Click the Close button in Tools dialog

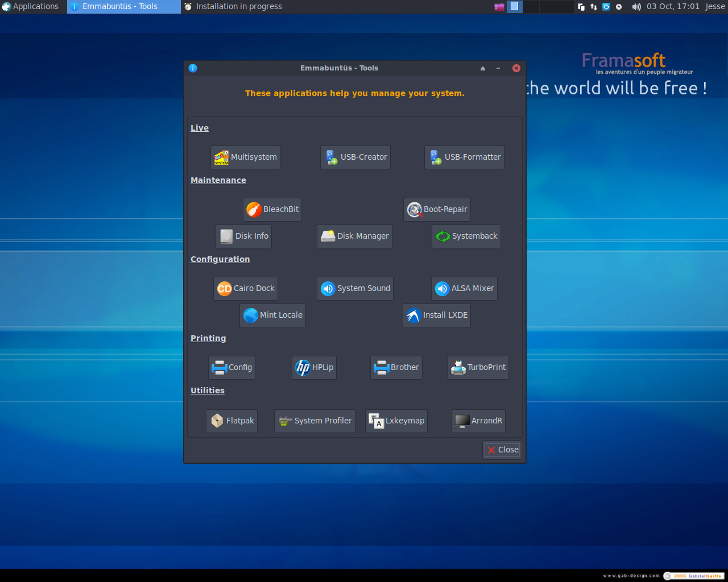502,450
